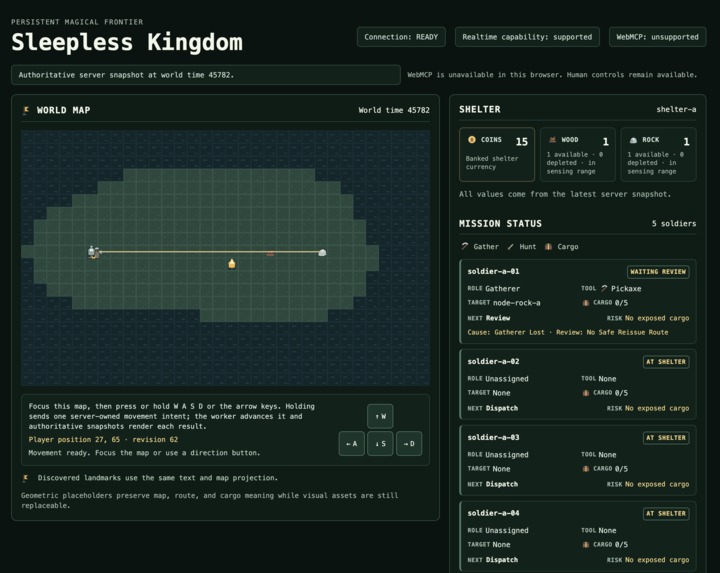This screenshot has width=720, height=573.
Task: Click NEXT Dispatch on soldier-a-04
Action: pos(493,560)
